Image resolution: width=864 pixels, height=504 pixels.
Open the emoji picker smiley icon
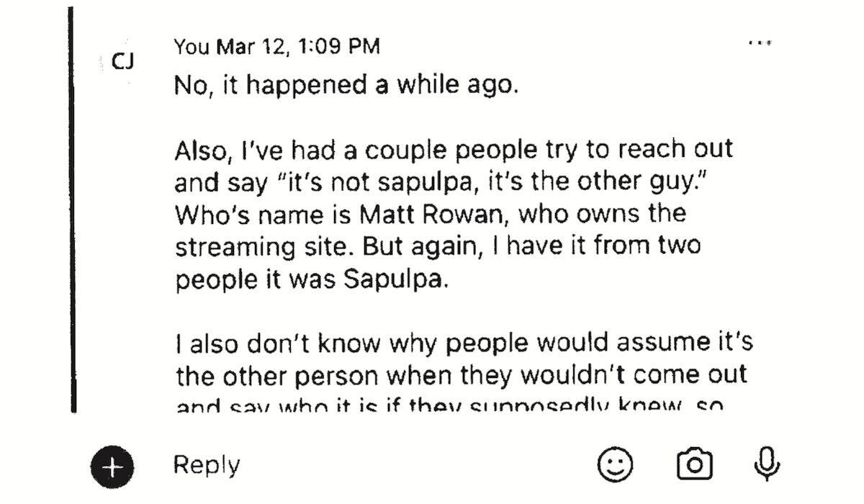click(x=616, y=464)
